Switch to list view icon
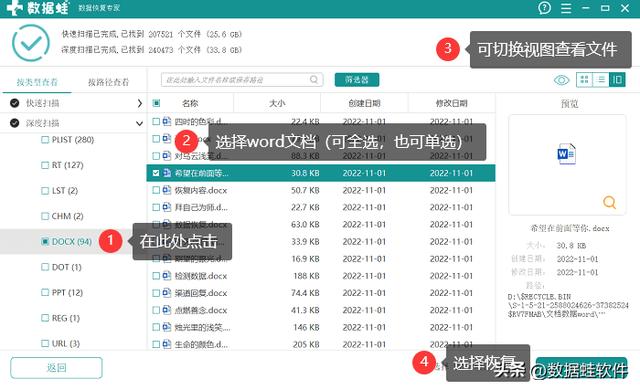The image size is (640, 390). click(x=601, y=80)
